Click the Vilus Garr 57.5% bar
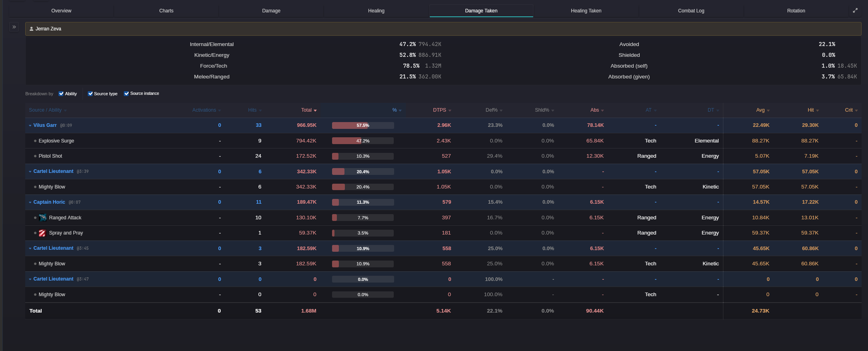Screen dimensions: 868x351 (363, 125)
